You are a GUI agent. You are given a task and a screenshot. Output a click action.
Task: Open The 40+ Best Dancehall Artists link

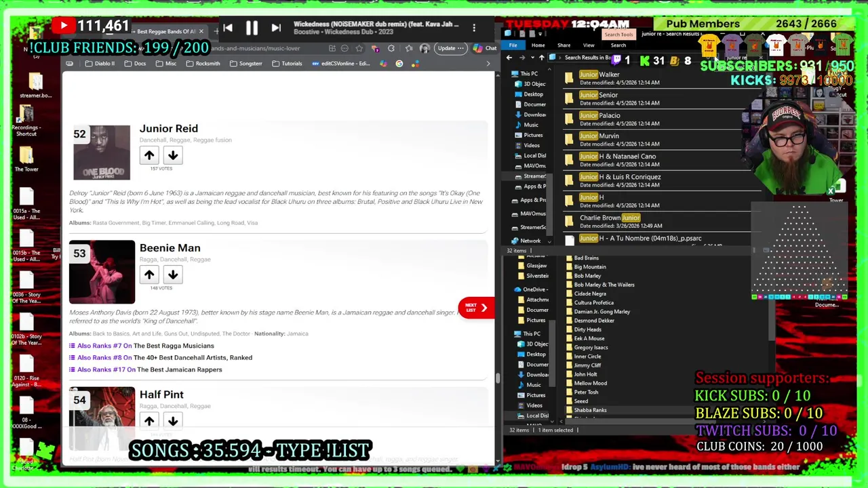click(193, 358)
